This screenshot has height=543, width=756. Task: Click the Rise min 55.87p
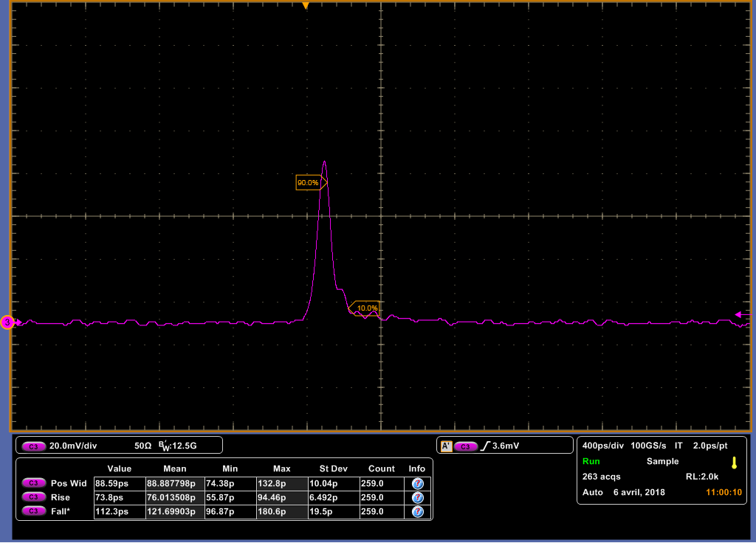pyautogui.click(x=230, y=497)
